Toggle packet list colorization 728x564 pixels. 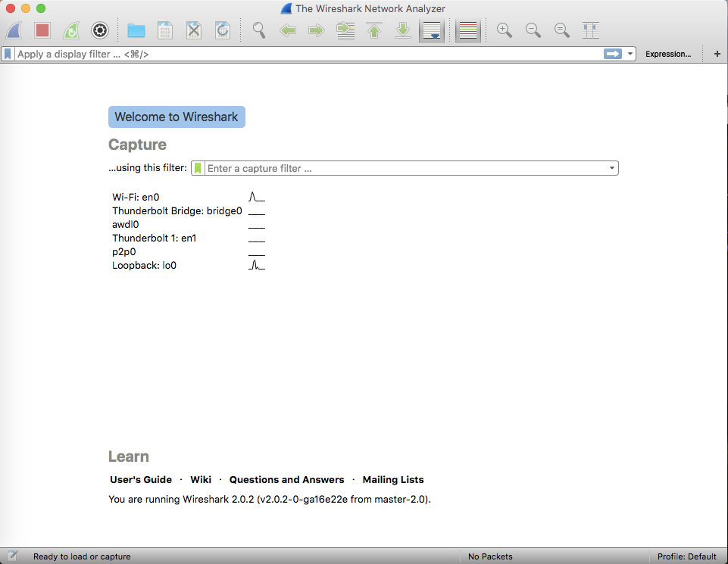pos(468,30)
